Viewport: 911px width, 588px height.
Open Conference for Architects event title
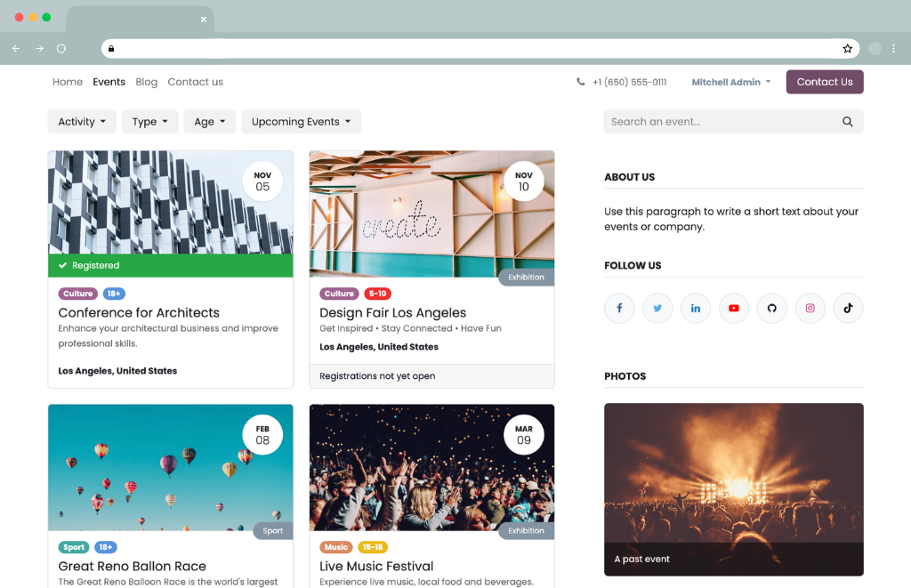point(139,312)
